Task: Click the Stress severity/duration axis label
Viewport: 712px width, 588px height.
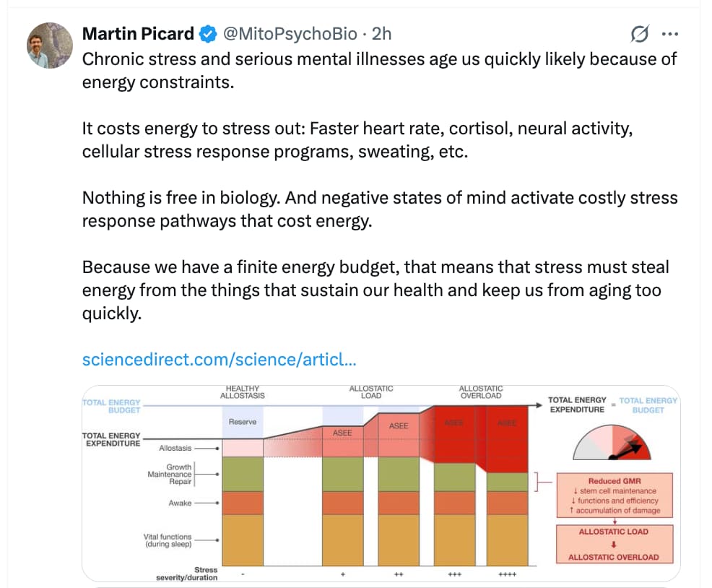Action: point(186,574)
